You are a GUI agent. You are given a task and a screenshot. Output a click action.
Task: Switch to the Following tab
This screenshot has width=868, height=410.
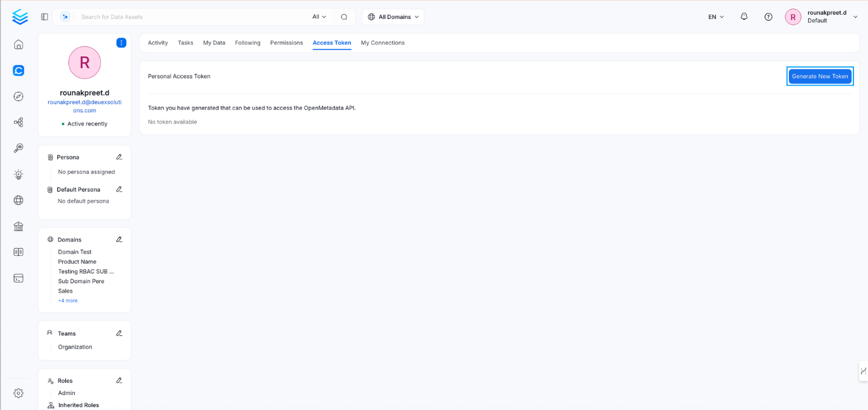(x=247, y=43)
